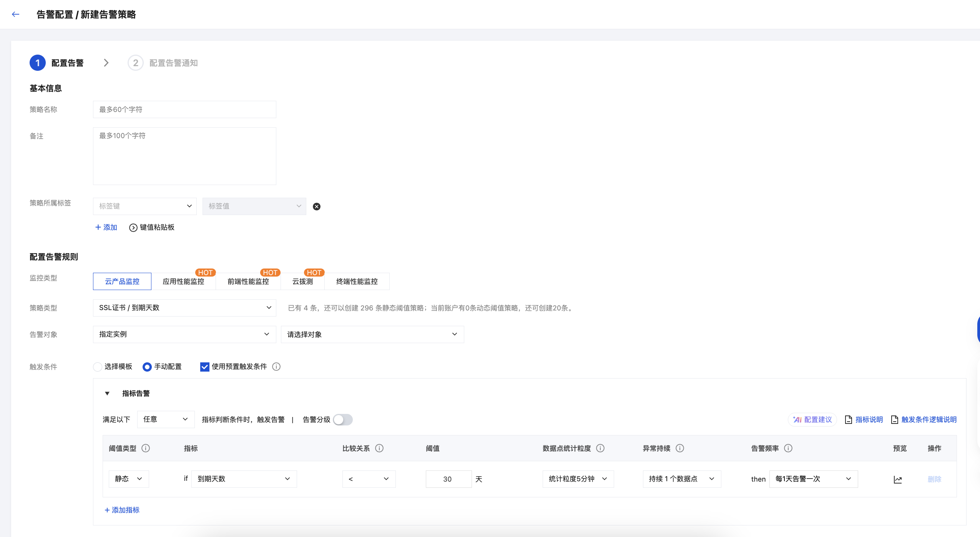980x537 pixels.
Task: Click the preview chart icon
Action: click(x=897, y=479)
